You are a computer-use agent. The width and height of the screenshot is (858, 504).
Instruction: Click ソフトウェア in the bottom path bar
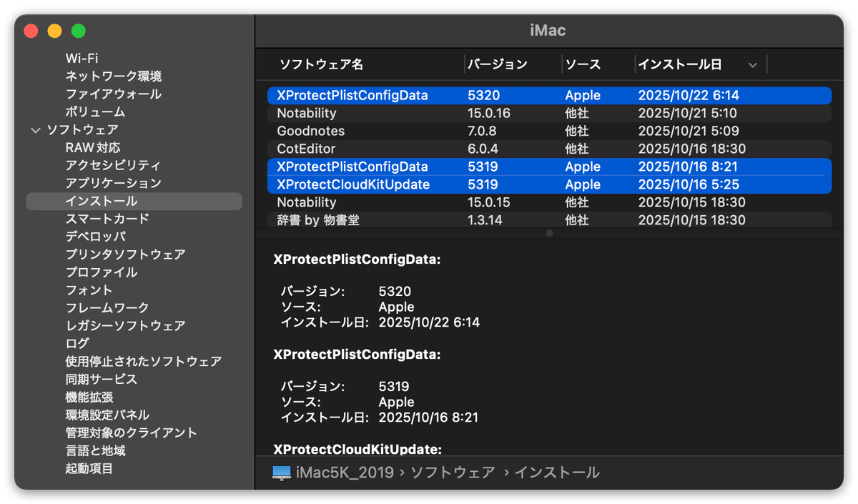point(453,473)
